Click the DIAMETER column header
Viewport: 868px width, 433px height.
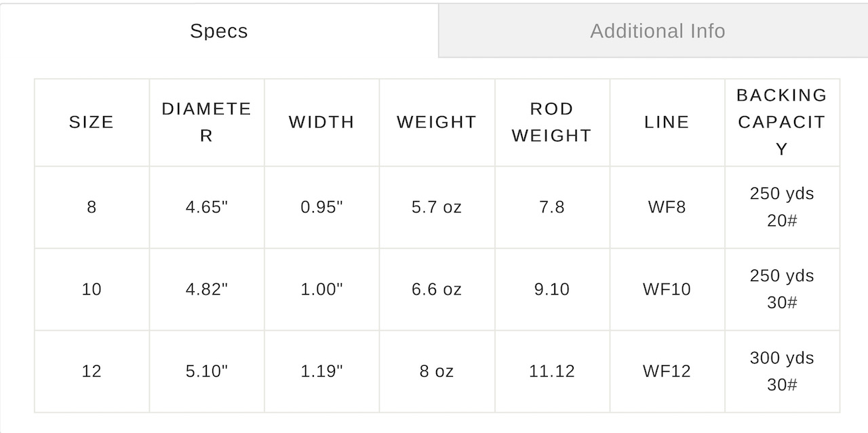click(x=206, y=122)
